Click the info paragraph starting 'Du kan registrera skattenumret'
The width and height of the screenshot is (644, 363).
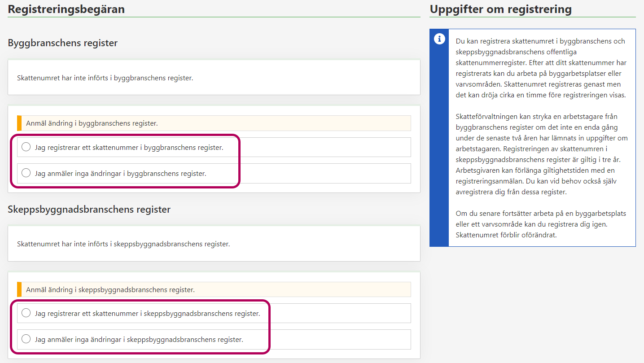click(540, 68)
